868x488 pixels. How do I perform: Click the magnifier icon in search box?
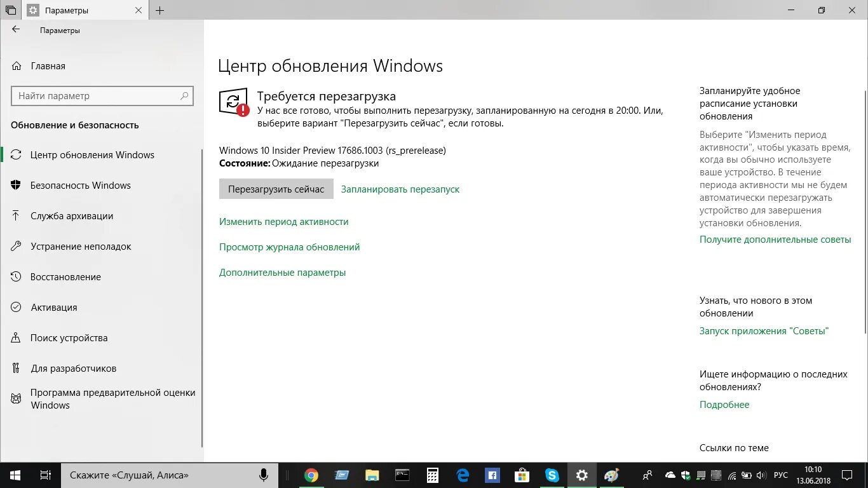pos(184,96)
